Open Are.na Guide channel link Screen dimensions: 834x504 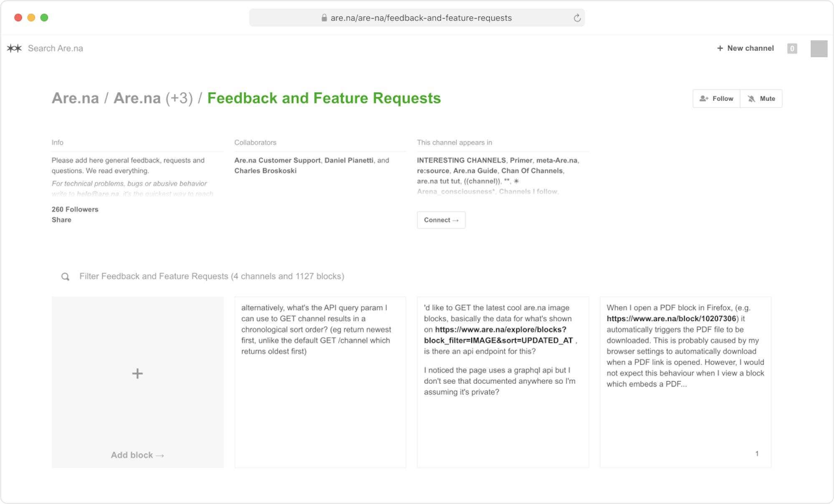click(x=475, y=171)
